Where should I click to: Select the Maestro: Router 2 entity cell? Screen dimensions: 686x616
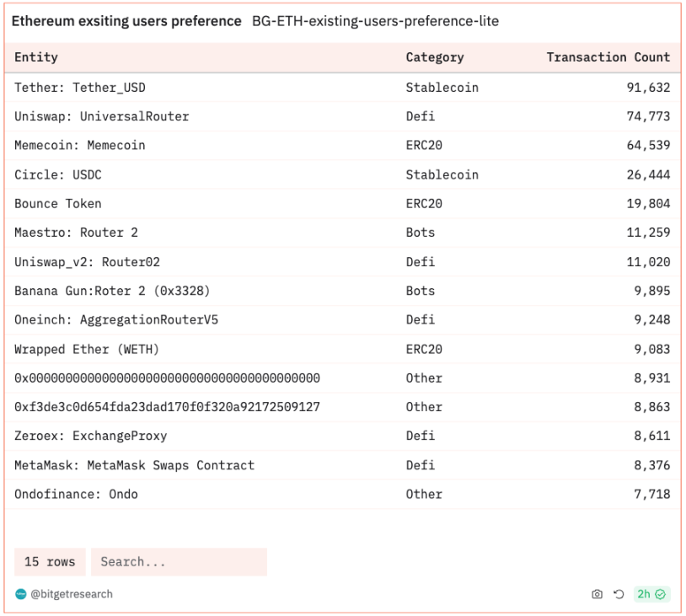click(x=76, y=233)
